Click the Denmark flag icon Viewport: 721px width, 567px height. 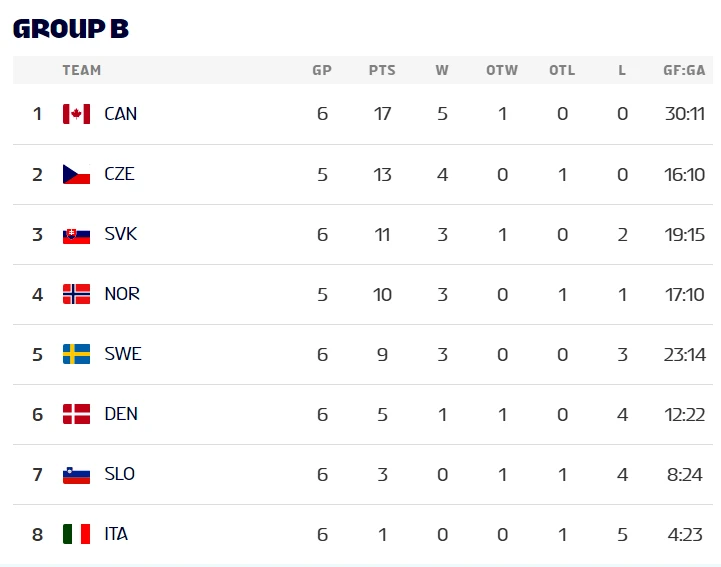[76, 414]
